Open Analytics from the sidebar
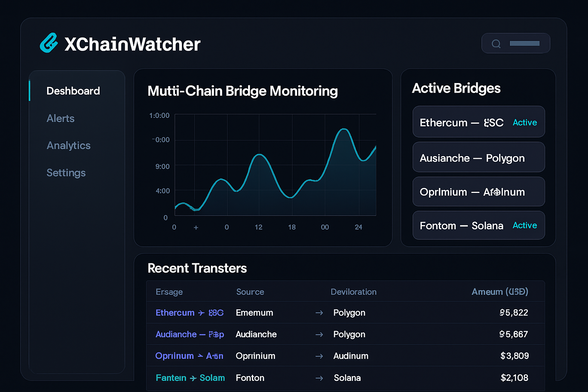The height and width of the screenshot is (392, 588). [69, 146]
